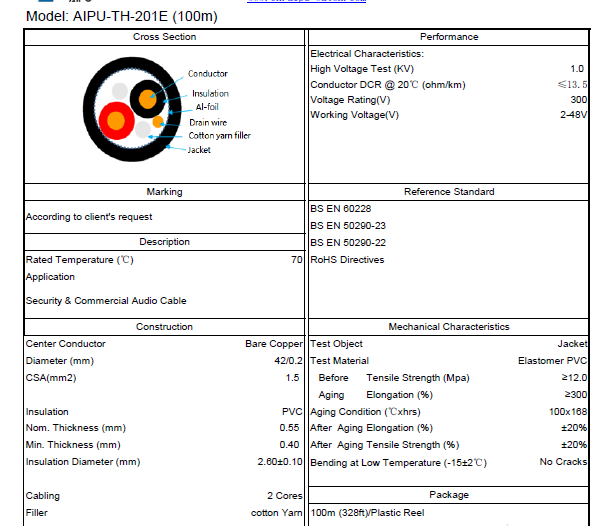Click the cotton Yarn value
The image size is (592, 526).
click(x=277, y=513)
